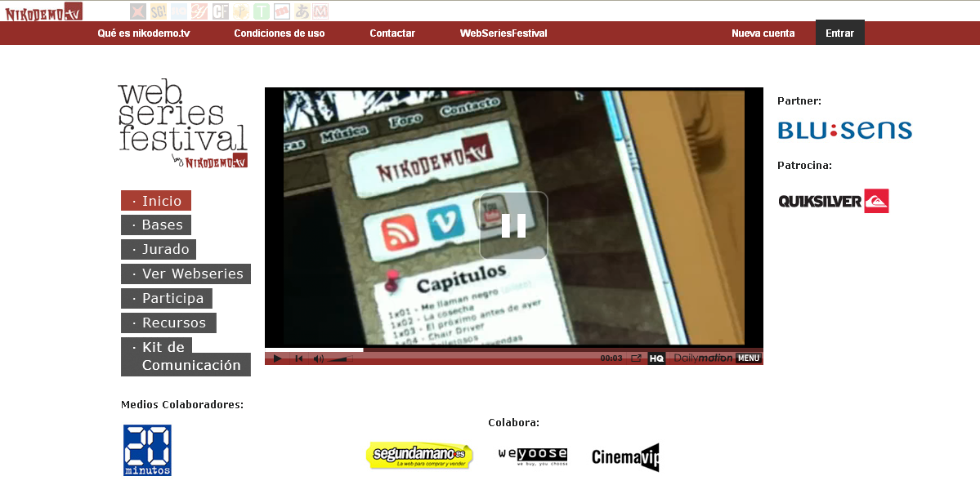Click the pop-out player icon
Viewport: 980px width, 494px height.
tap(636, 358)
